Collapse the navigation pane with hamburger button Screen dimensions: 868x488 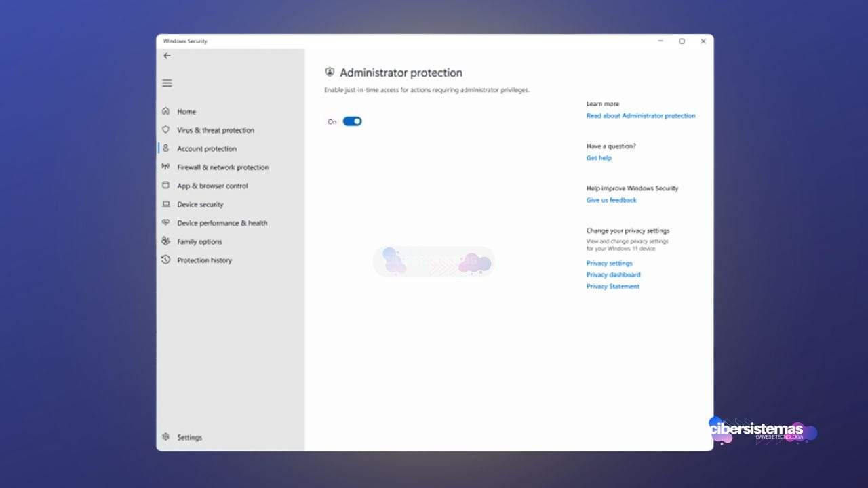(167, 83)
